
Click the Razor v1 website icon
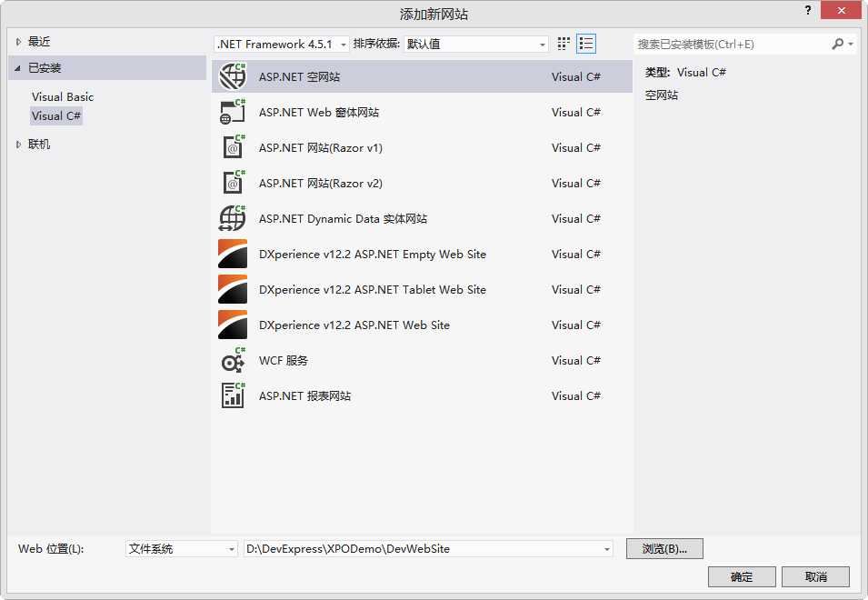(x=233, y=147)
